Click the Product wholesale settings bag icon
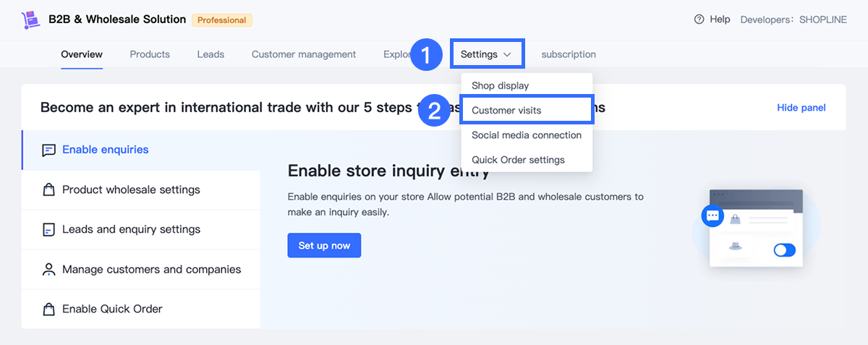This screenshot has height=345, width=868. click(x=48, y=190)
